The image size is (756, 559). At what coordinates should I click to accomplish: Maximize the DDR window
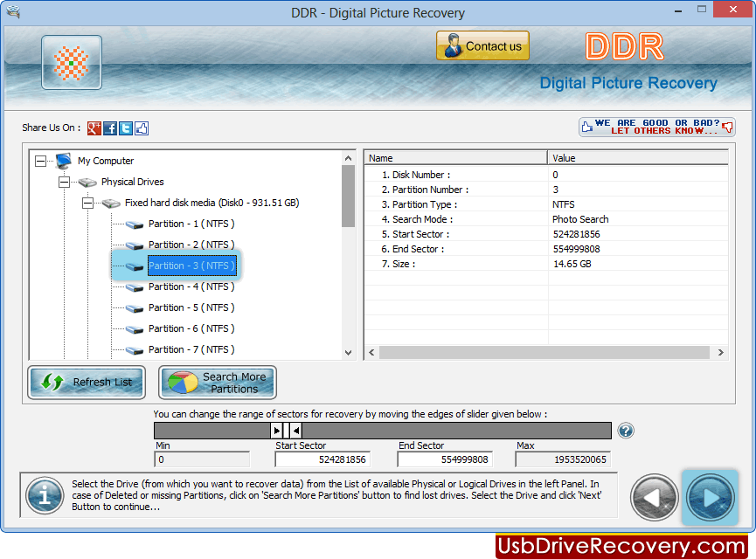point(702,9)
